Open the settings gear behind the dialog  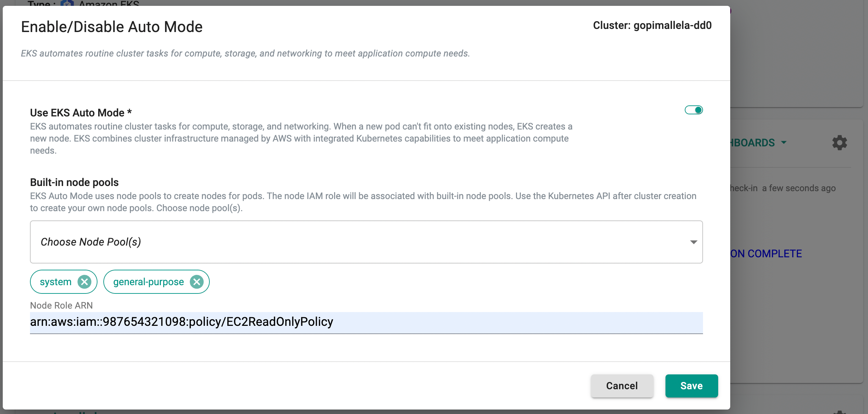[839, 143]
